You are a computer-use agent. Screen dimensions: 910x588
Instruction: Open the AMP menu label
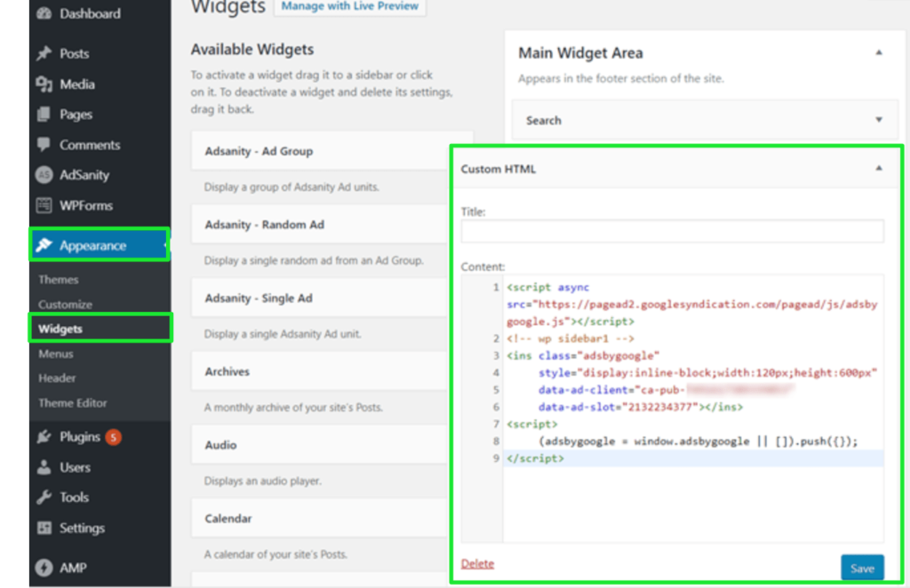[73, 568]
